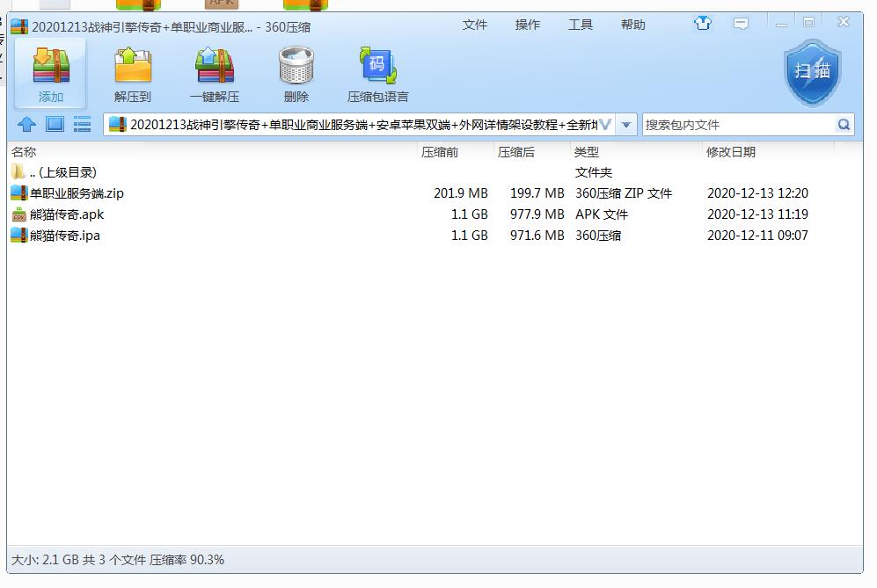Image resolution: width=877 pixels, height=588 pixels.
Task: Click the 添加 (Add) toolbar icon
Action: pyautogui.click(x=50, y=72)
